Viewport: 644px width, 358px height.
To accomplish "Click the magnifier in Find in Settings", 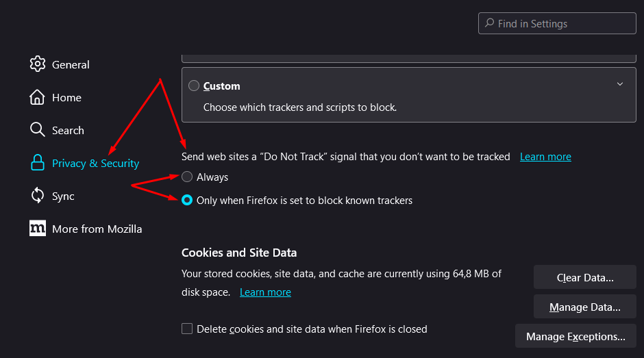I will pyautogui.click(x=490, y=23).
